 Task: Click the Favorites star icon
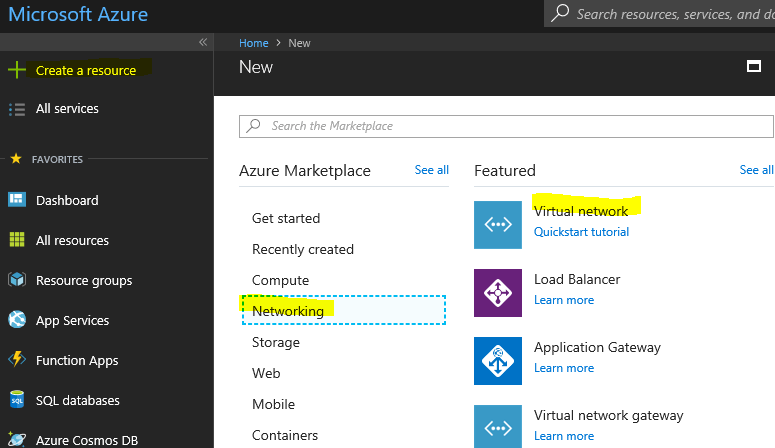pos(16,159)
